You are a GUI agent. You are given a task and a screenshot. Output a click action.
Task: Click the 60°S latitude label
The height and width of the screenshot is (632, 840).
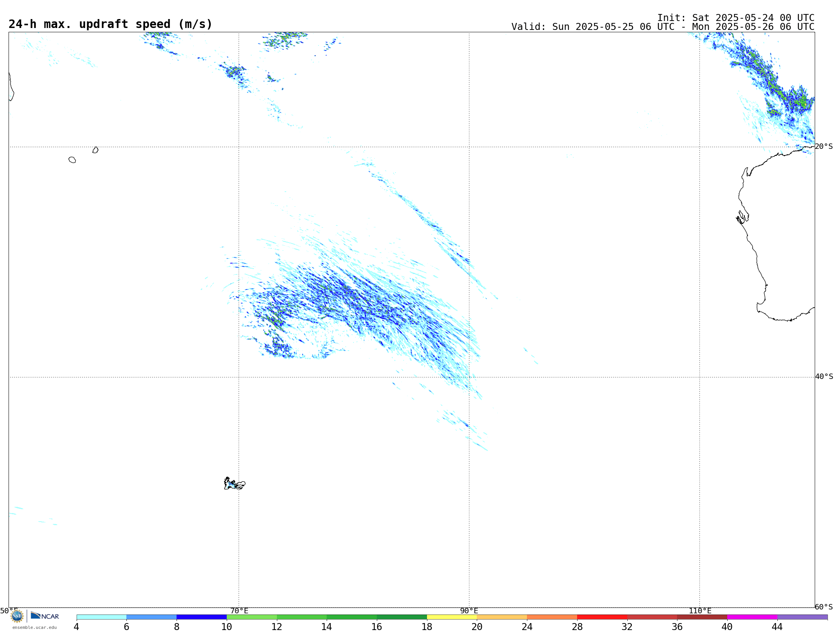tap(824, 607)
